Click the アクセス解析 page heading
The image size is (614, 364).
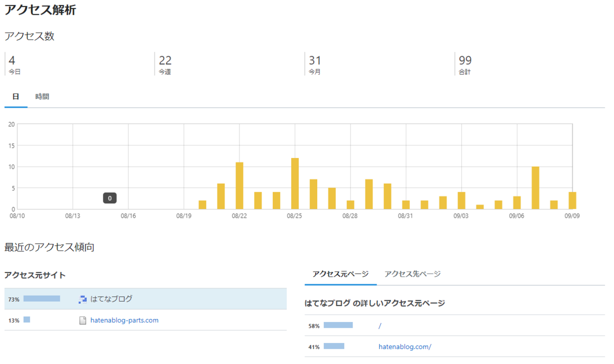pos(40,9)
